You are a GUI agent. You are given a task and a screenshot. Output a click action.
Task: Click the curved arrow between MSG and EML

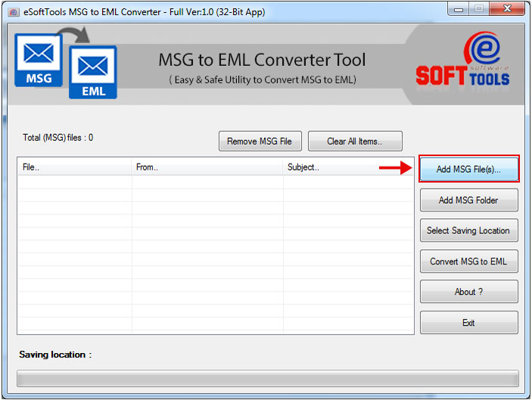point(74,36)
